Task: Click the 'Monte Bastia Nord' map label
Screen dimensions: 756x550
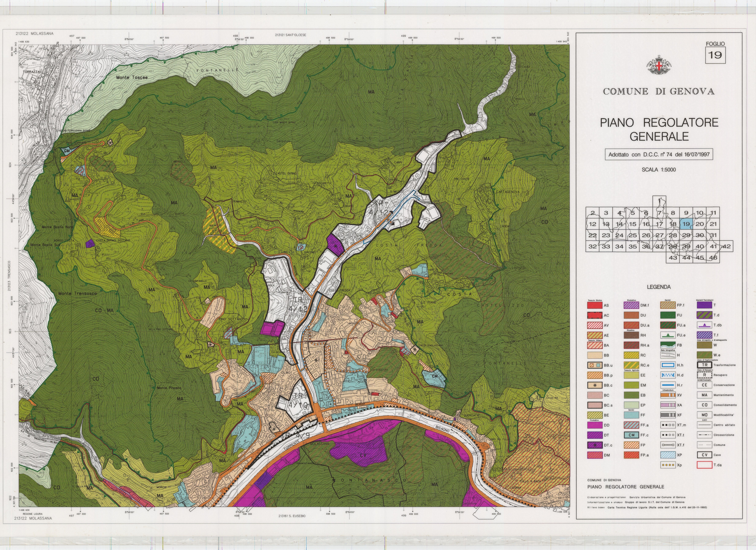Action: click(x=57, y=227)
